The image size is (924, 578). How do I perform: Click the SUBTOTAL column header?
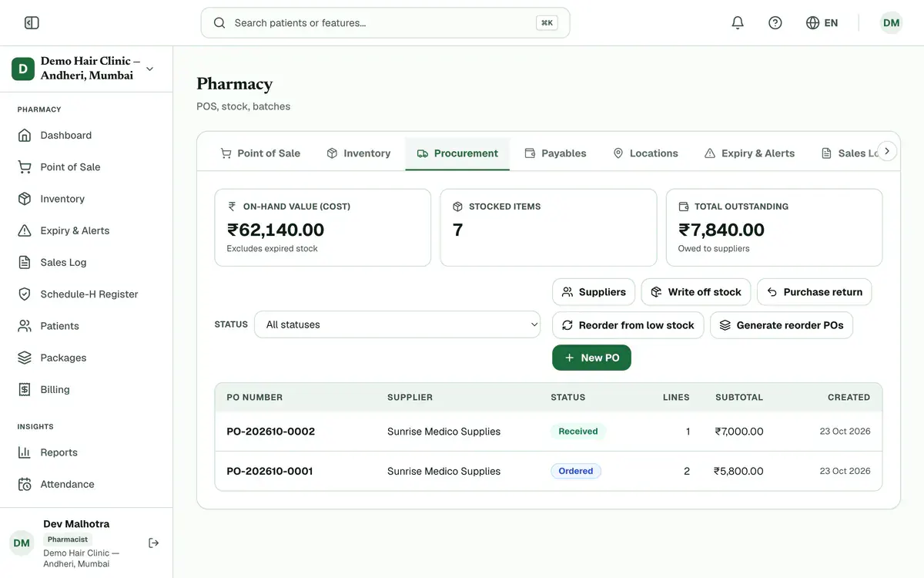[739, 398]
